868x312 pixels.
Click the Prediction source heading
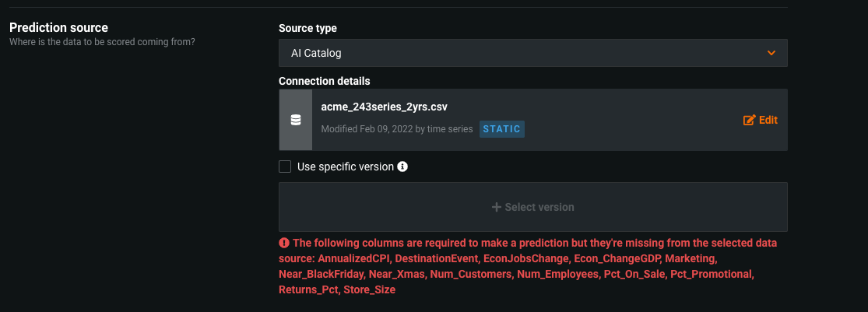(58, 28)
